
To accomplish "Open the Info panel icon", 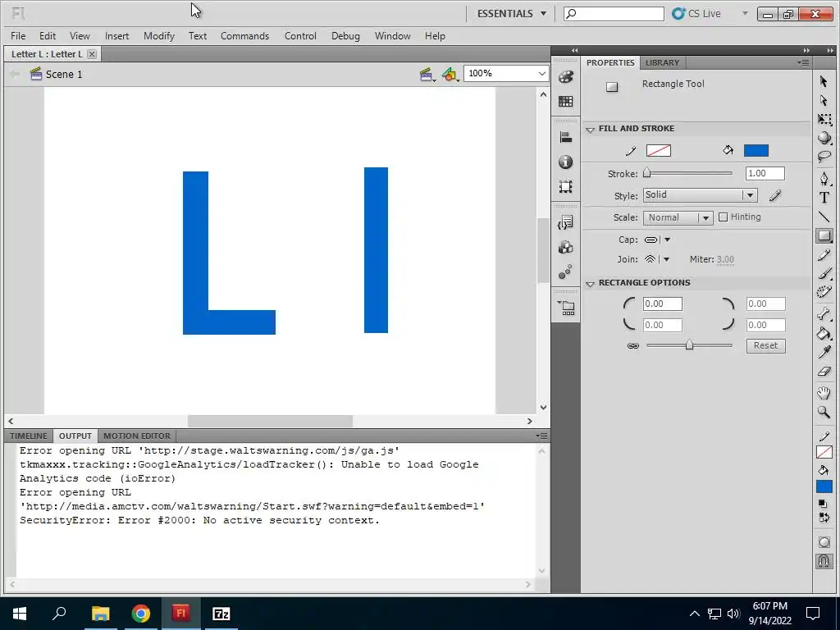I will click(566, 162).
